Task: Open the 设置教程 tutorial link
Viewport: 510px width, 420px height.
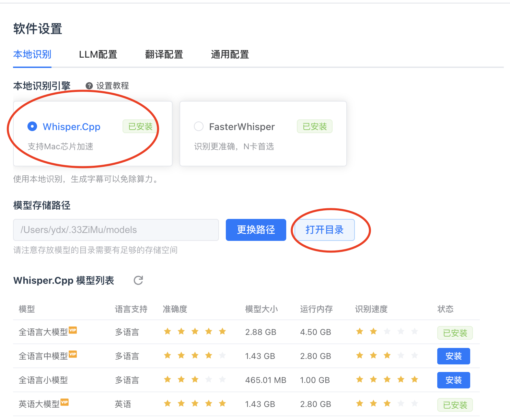Action: 112,86
